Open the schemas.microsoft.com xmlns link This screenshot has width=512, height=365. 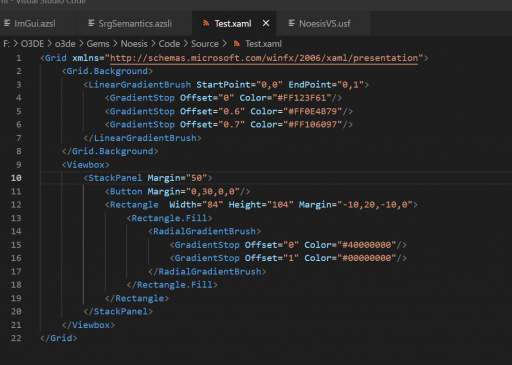264,58
